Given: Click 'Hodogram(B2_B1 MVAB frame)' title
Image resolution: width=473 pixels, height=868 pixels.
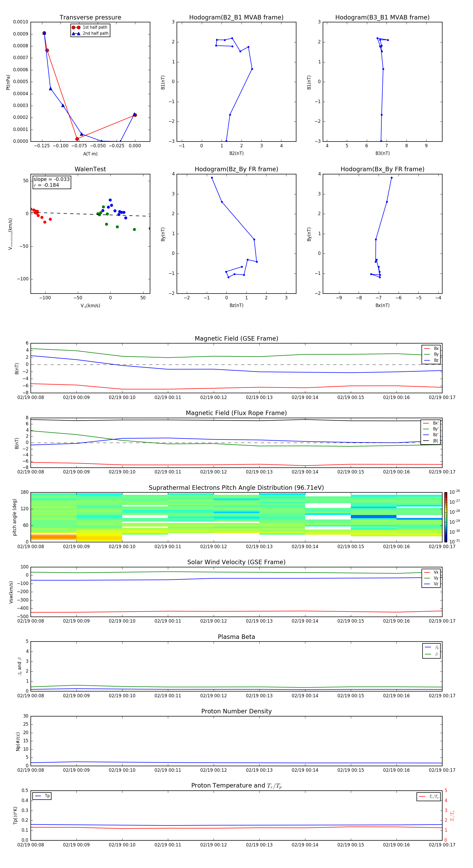Looking at the screenshot, I should 236,18.
